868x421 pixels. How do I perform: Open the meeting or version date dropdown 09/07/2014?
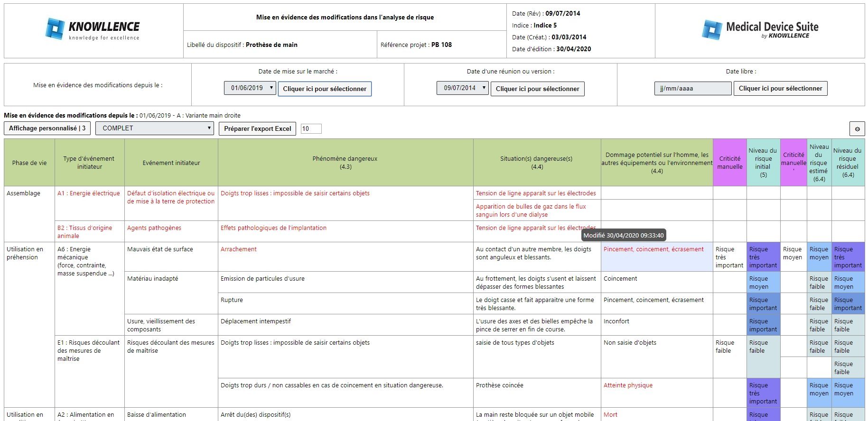pyautogui.click(x=463, y=88)
